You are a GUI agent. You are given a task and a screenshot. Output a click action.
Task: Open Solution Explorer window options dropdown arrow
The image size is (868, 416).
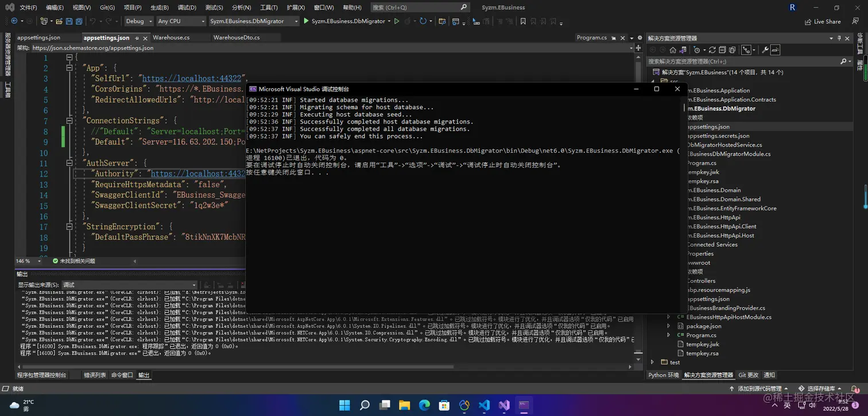(831, 38)
